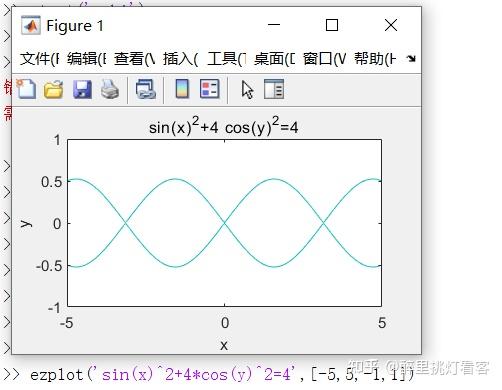This screenshot has height=390, width=502.
Task: Open the 编辑 (Edit) menu
Action: point(87,59)
